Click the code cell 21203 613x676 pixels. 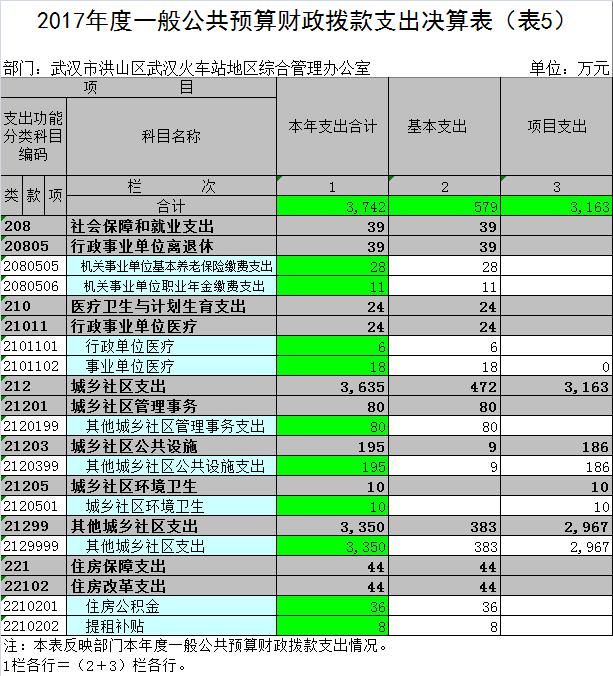[33, 446]
